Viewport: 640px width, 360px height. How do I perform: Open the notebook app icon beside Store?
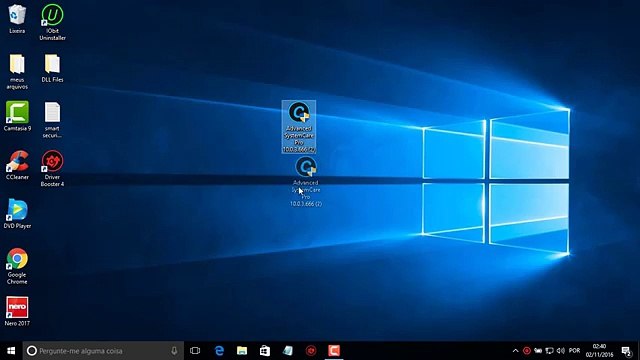coord(288,351)
